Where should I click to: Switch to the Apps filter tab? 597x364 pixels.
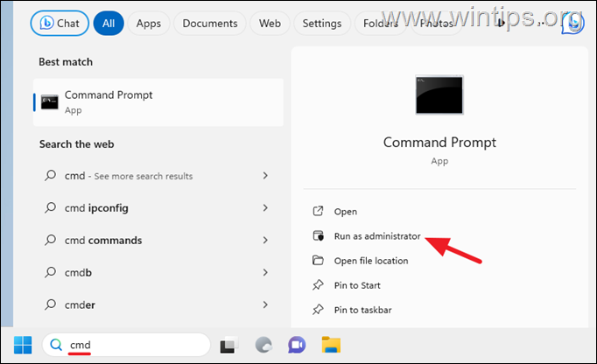pos(149,24)
